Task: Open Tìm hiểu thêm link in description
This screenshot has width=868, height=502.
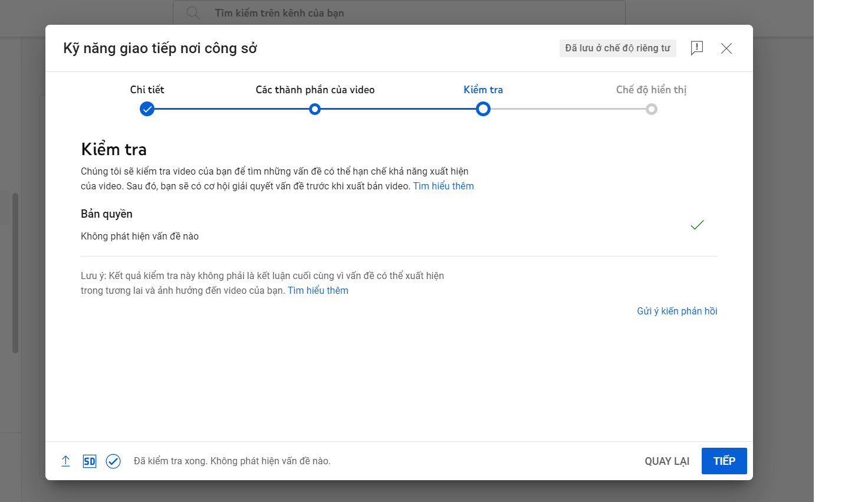Action: tap(443, 186)
